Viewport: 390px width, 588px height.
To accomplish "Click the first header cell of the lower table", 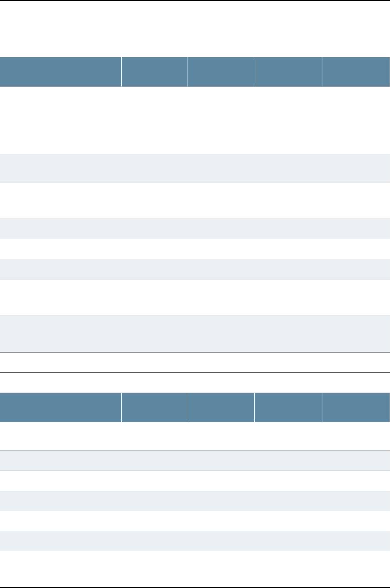I will click(60, 407).
